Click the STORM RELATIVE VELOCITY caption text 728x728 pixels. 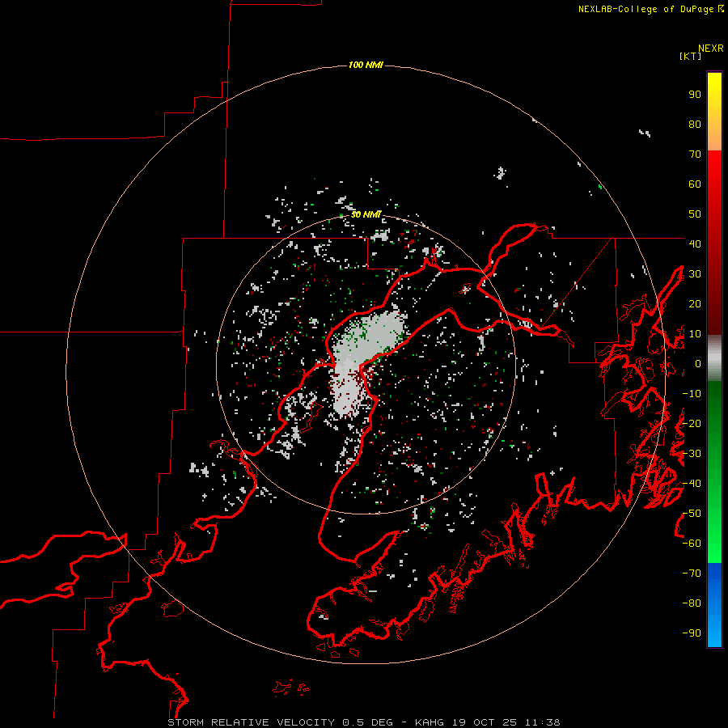(251, 722)
